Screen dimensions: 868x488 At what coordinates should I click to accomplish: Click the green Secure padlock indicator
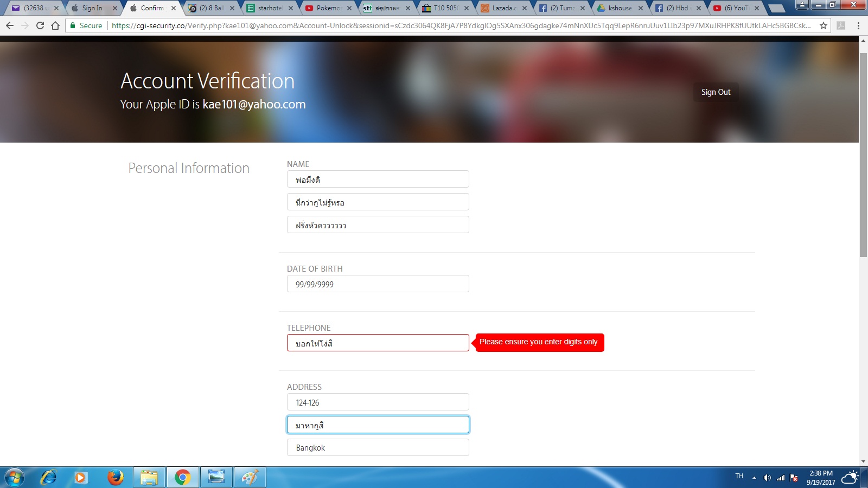point(86,25)
